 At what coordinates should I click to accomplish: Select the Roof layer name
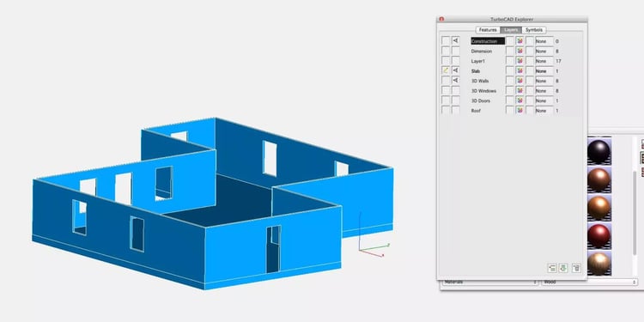[x=476, y=111]
